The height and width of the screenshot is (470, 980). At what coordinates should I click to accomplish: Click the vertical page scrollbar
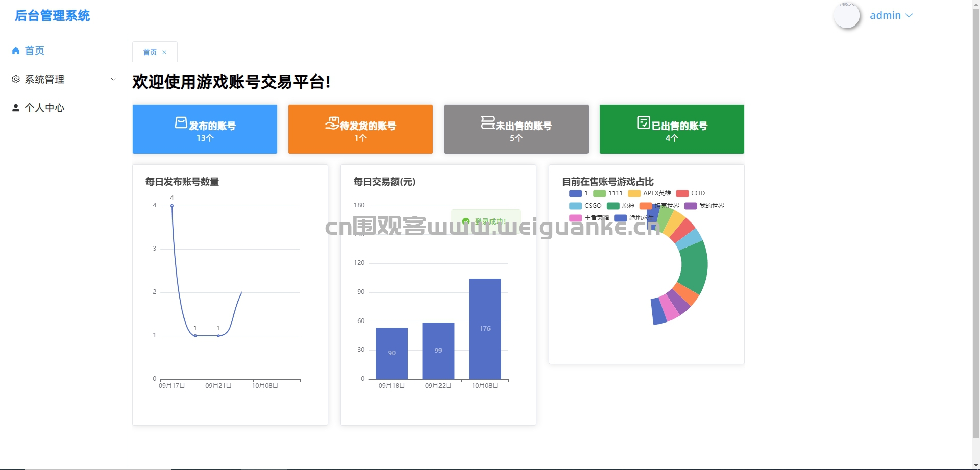(x=976, y=222)
